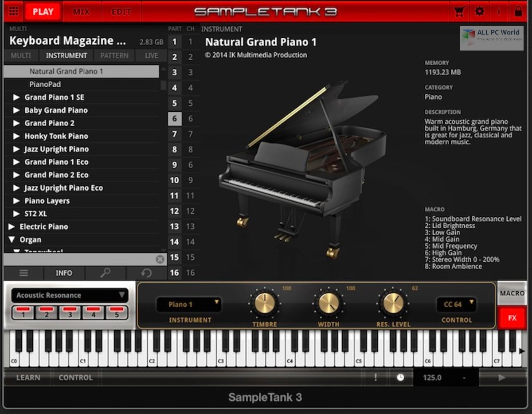Open the Piano 1 instrument dropdown
This screenshot has height=414, width=532.
coord(189,305)
